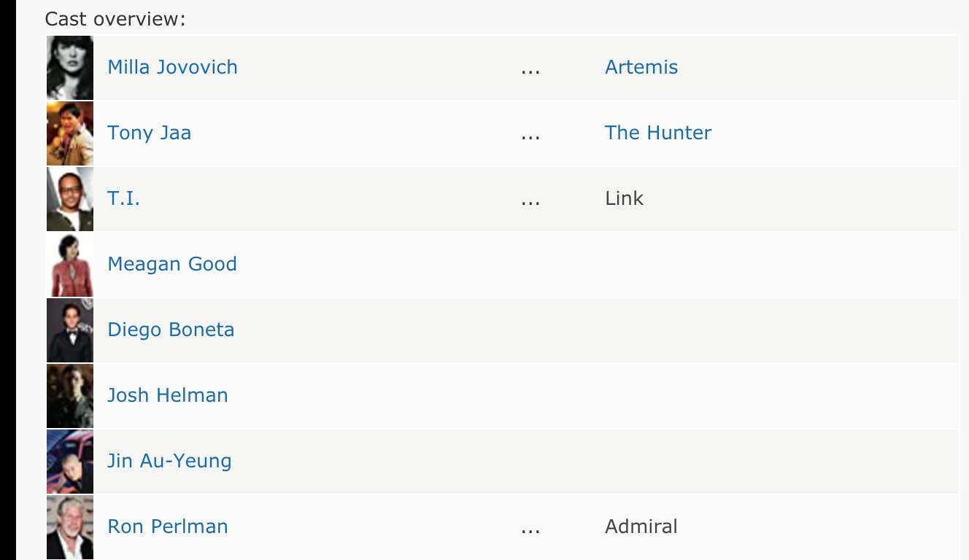Screen dimensions: 969x560
Task: Click the Ron Perlman name link
Action: click(167, 526)
